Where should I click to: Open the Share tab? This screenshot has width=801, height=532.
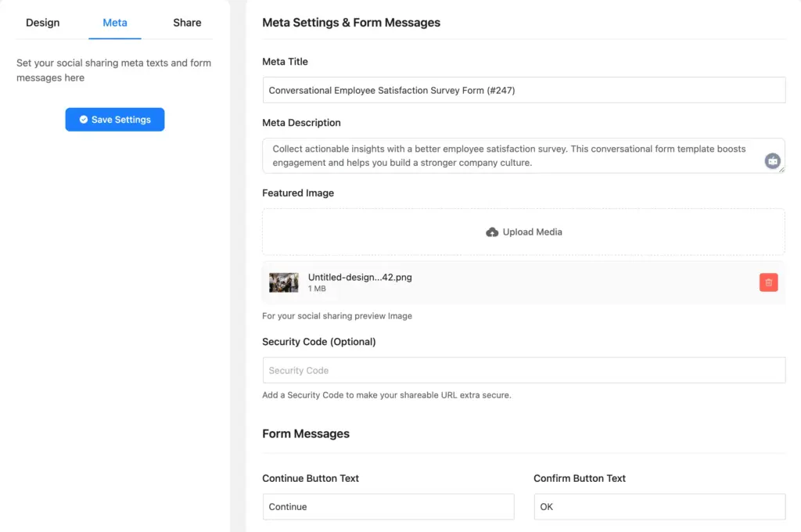[186, 23]
